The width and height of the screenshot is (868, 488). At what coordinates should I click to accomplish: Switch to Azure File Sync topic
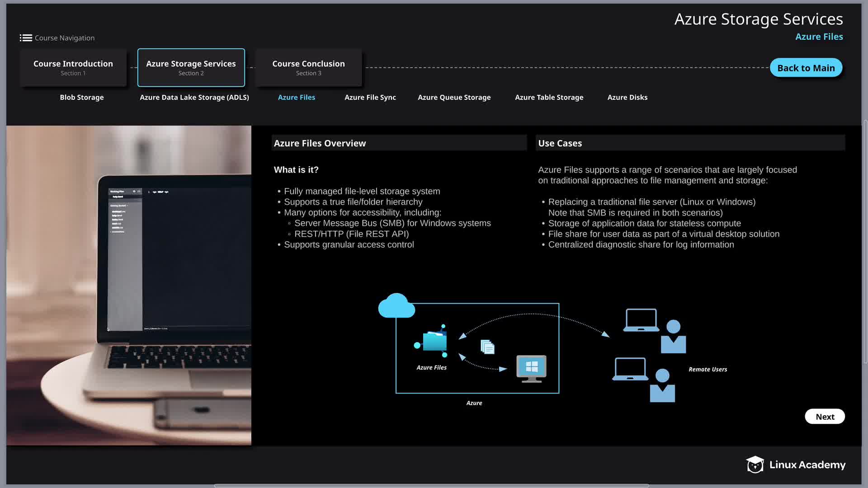[x=370, y=97]
